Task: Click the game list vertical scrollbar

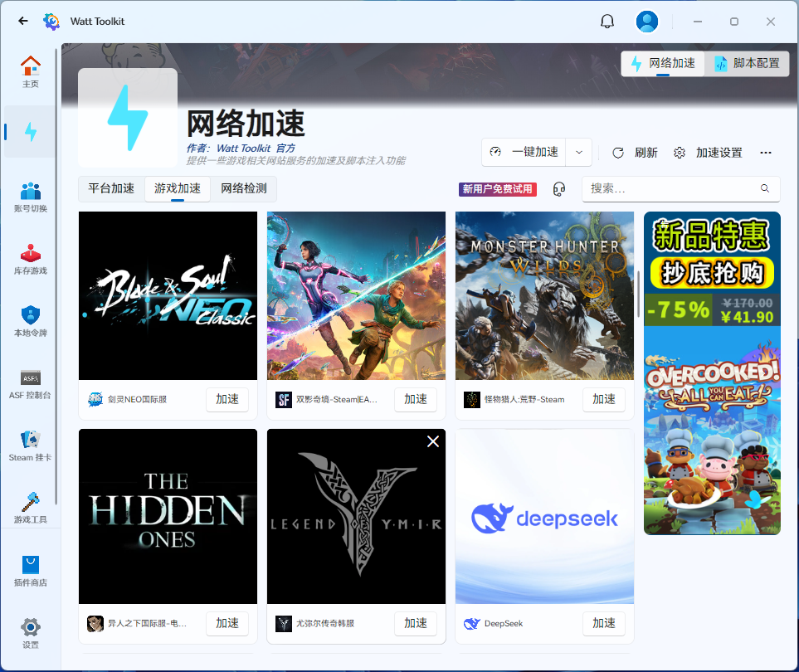Action: coord(638,294)
